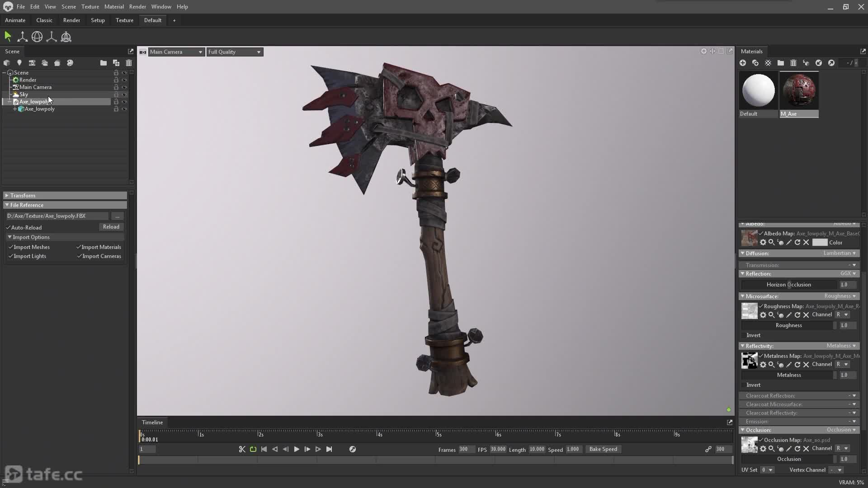Image resolution: width=868 pixels, height=488 pixels.
Task: Toggle visibility of Main Camera
Action: pos(124,87)
